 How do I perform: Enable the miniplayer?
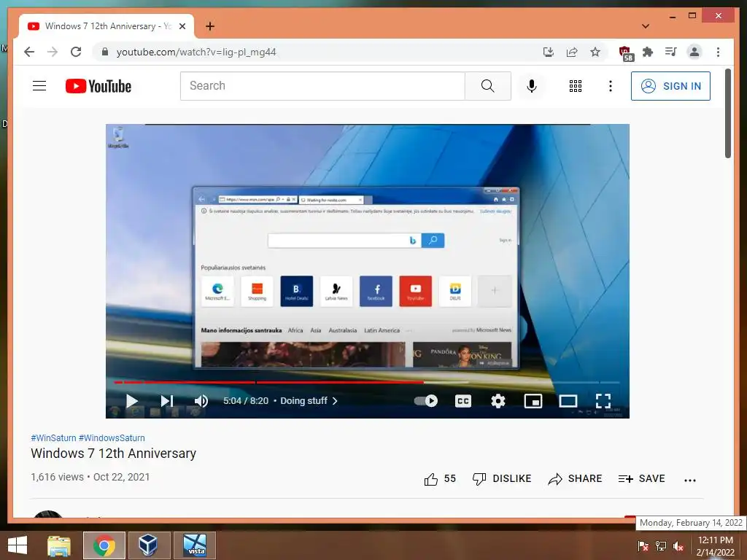click(533, 401)
